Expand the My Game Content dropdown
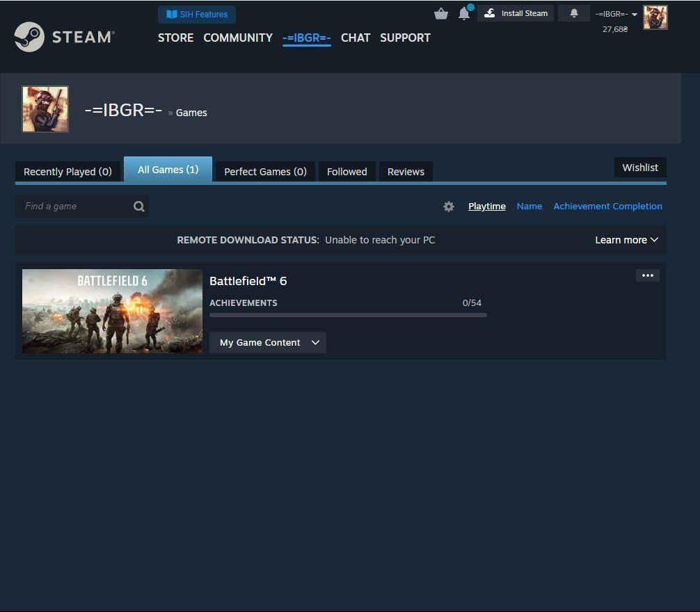 267,343
